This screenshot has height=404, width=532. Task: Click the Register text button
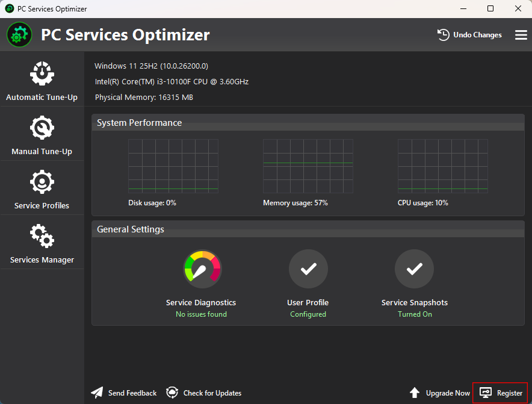pos(510,393)
